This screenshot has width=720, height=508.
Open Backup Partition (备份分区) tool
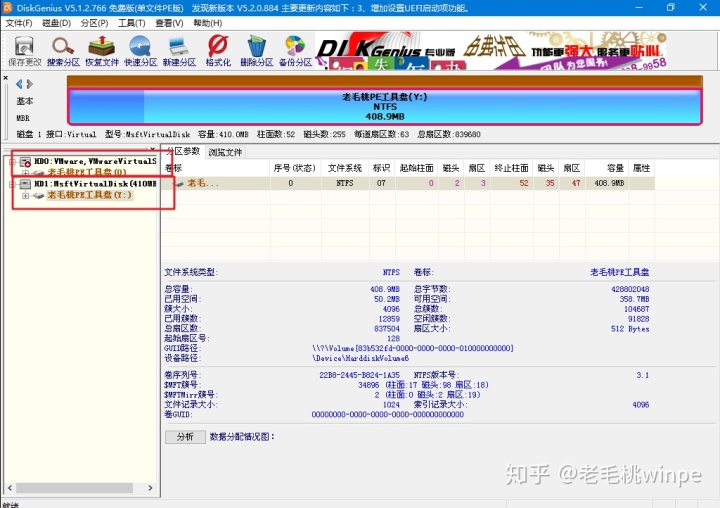pos(295,51)
